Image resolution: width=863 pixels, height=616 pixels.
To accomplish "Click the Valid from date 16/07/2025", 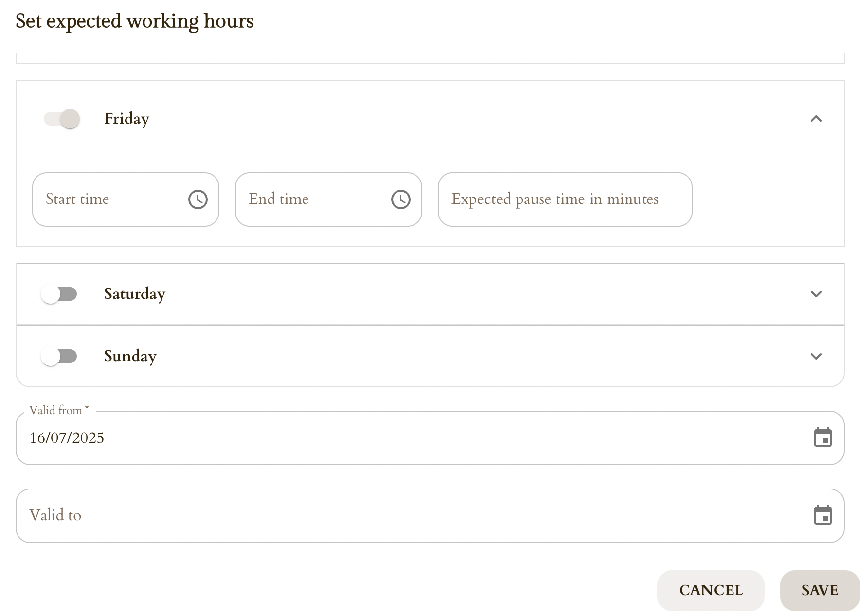I will coord(67,438).
